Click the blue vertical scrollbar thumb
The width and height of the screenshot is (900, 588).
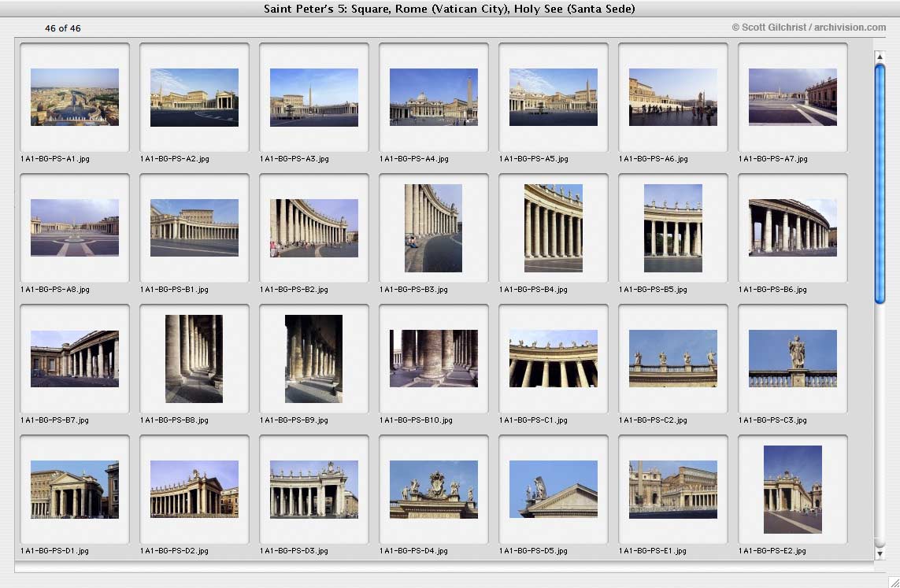click(880, 183)
